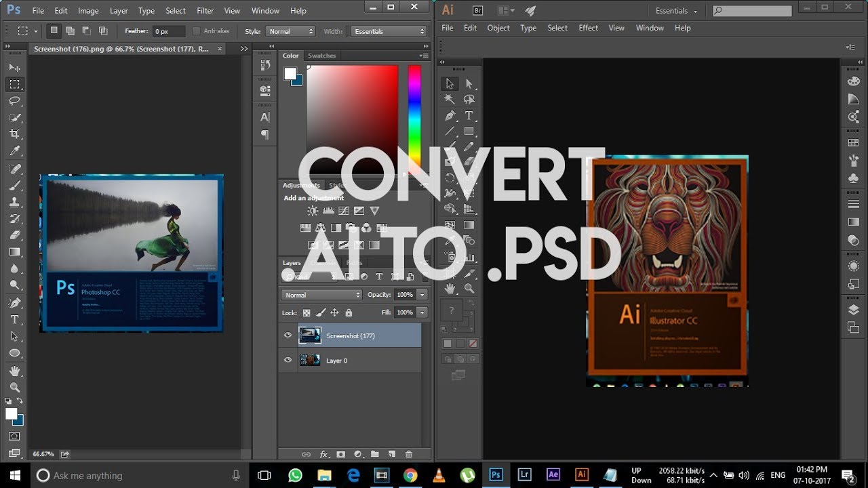Open Illustrator's Arrange Documents dropdown
Image resolution: width=868 pixels, height=488 pixels.
[x=506, y=10]
